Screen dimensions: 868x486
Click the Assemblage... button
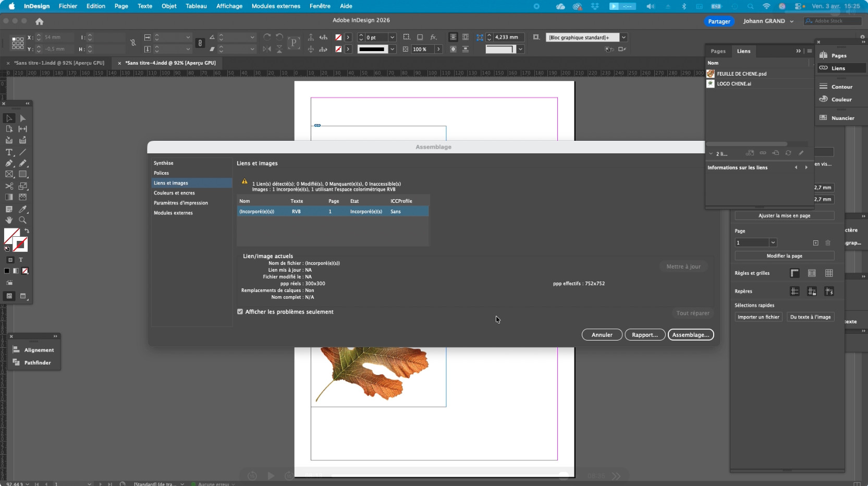(x=690, y=335)
